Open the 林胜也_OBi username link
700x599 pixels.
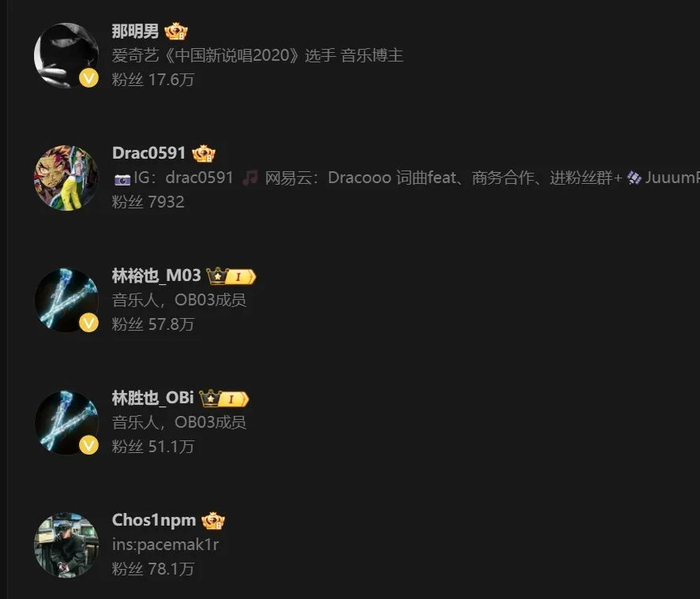153,398
